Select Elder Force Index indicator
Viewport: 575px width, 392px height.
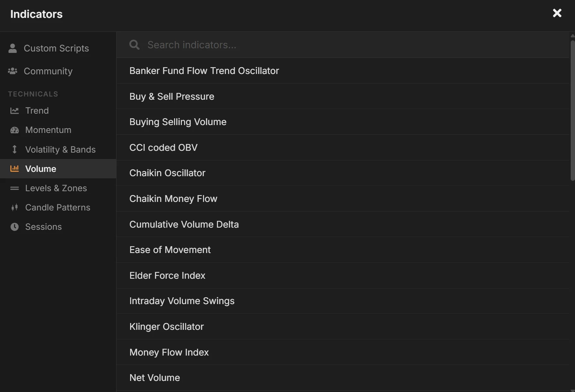pyautogui.click(x=343, y=276)
